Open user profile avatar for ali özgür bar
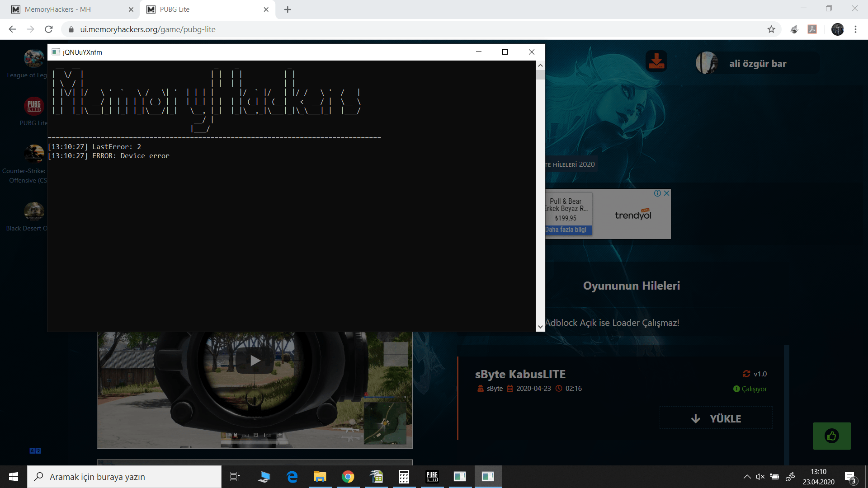 click(707, 63)
